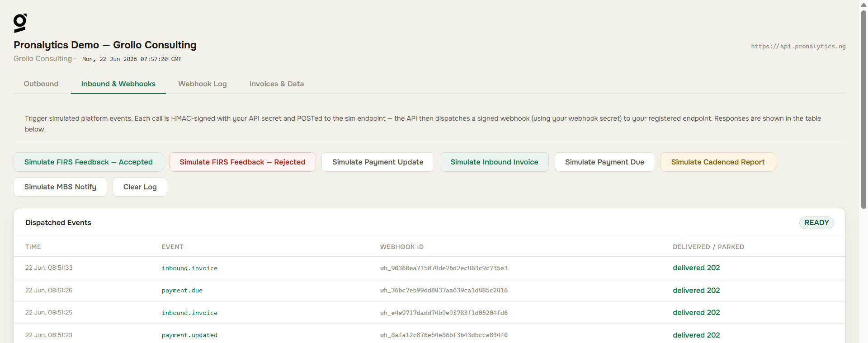
Task: Go to the Invoices & Data tab
Action: (277, 84)
